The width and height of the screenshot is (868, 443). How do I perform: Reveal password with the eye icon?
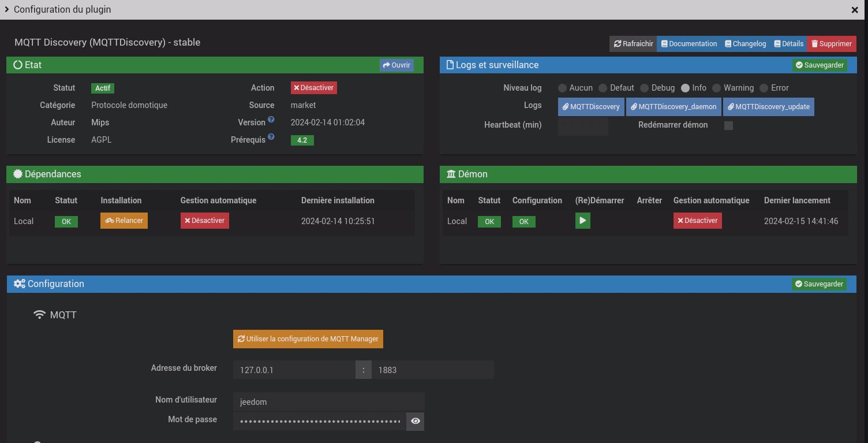tap(415, 422)
